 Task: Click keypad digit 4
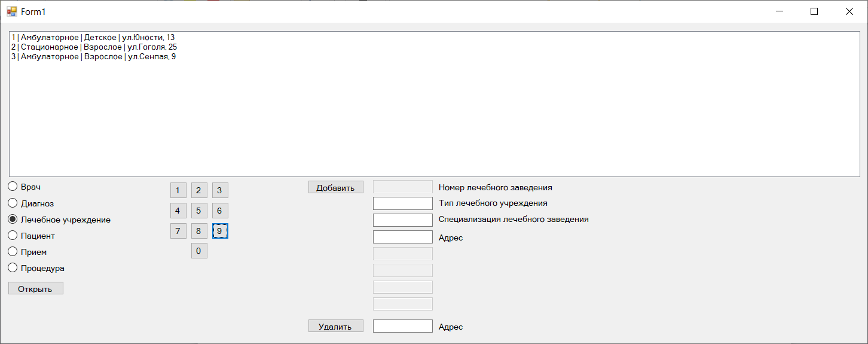(x=178, y=211)
